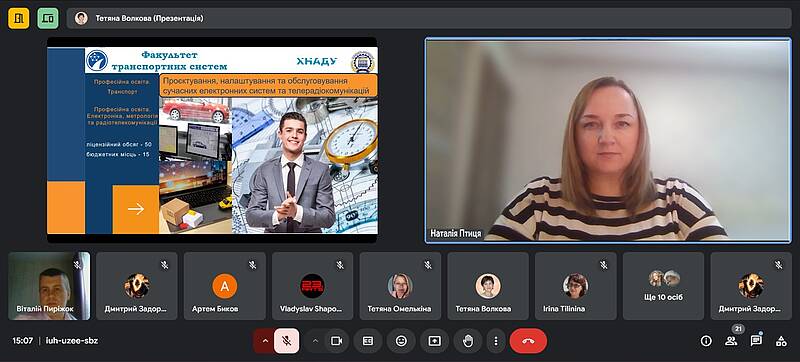Open meeting details info icon

(x=706, y=341)
